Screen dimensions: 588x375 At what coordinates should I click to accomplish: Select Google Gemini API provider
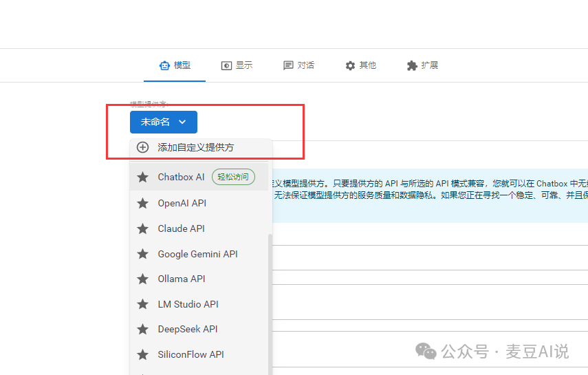(199, 254)
